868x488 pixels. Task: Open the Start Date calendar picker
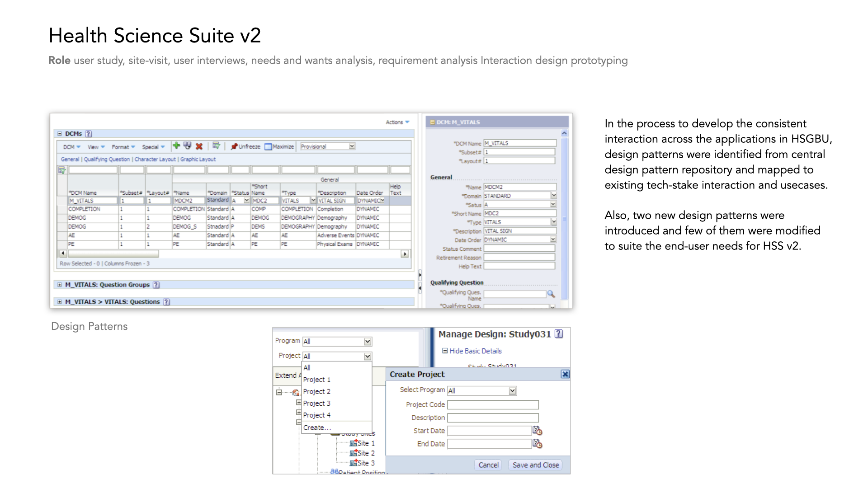[537, 431]
